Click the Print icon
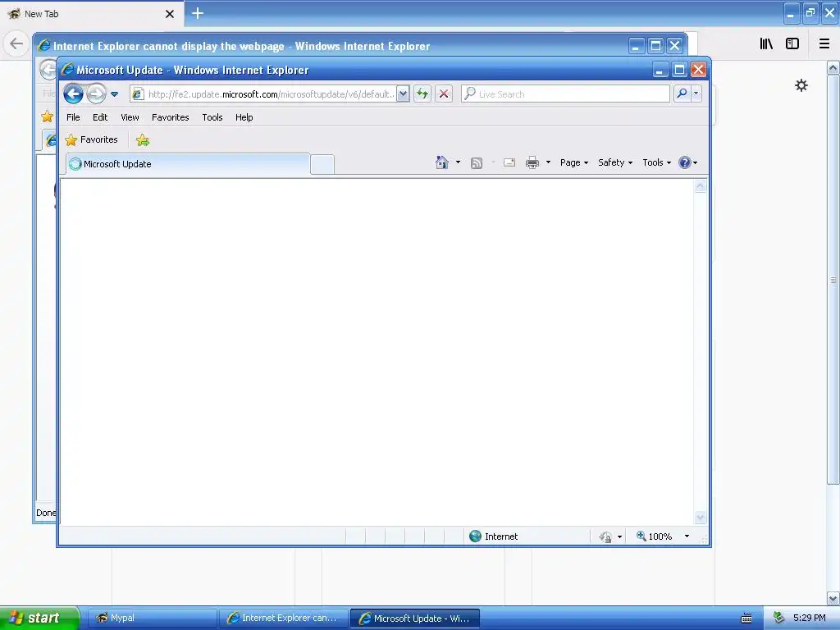Screen dimensions: 840x630 [x=532, y=163]
